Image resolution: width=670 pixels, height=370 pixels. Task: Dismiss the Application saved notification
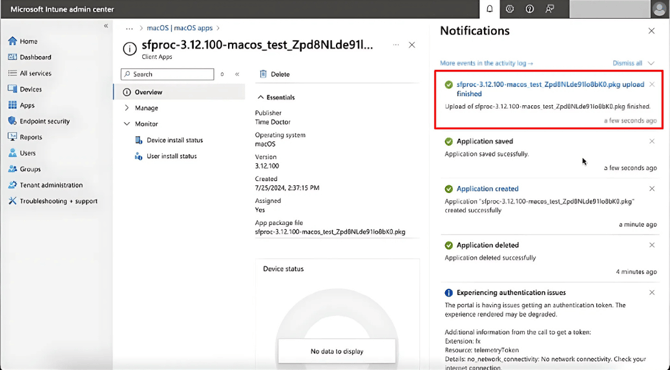coord(652,141)
